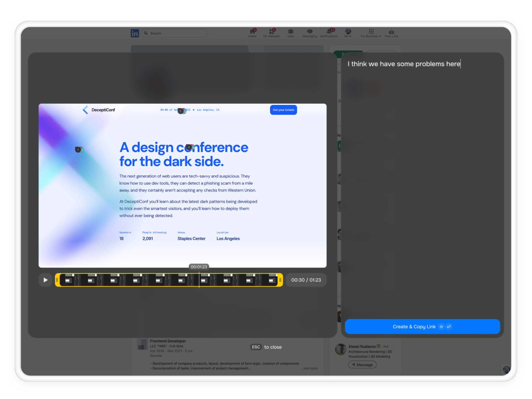Click the DeceptiConf logo icon
The height and width of the screenshot is (399, 532).
pyautogui.click(x=85, y=110)
